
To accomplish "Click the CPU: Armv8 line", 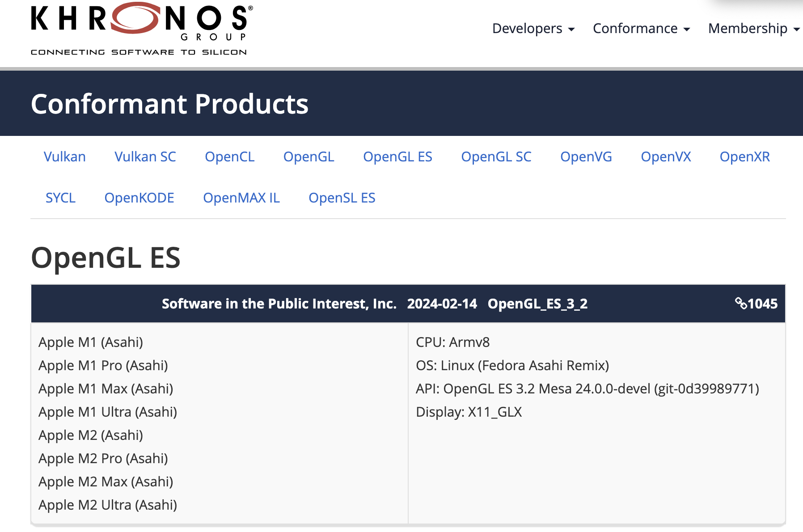I will (x=453, y=342).
